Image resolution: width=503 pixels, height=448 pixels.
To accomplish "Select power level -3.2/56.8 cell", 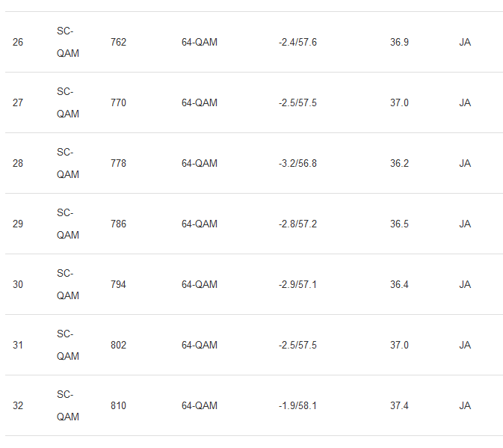I will pos(297,163).
